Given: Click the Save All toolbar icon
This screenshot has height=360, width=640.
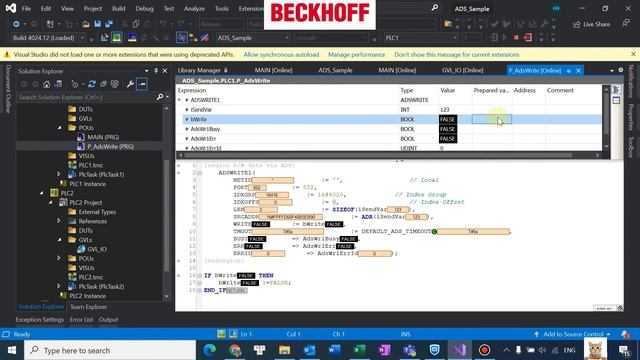Looking at the screenshot, I should (x=109, y=24).
